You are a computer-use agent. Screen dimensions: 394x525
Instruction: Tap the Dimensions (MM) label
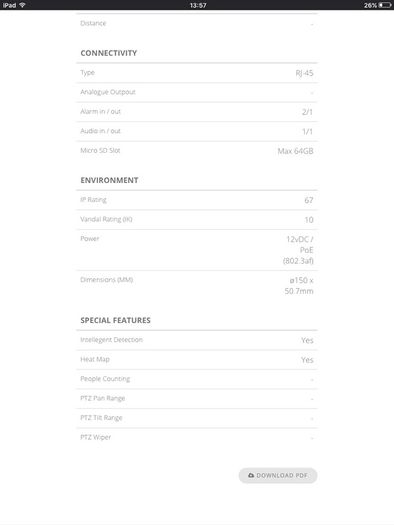coord(106,280)
